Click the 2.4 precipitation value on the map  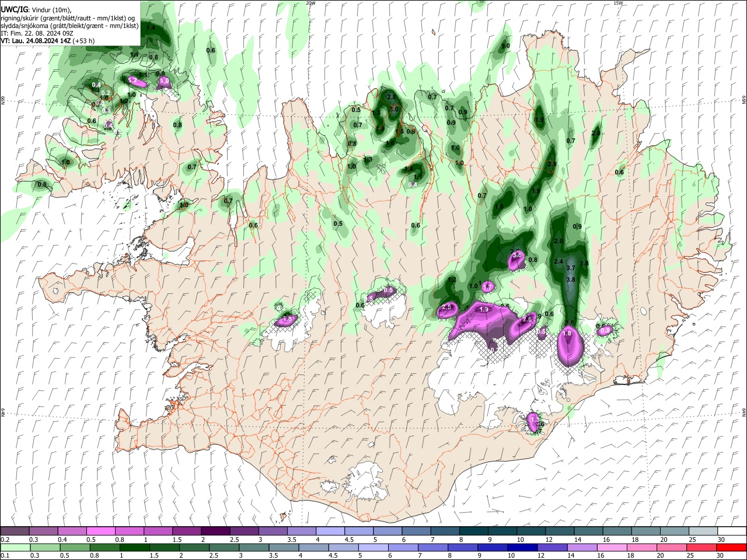pos(558,261)
